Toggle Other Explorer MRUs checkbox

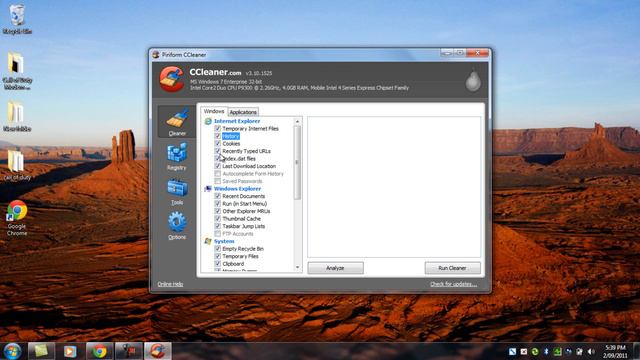(218, 211)
